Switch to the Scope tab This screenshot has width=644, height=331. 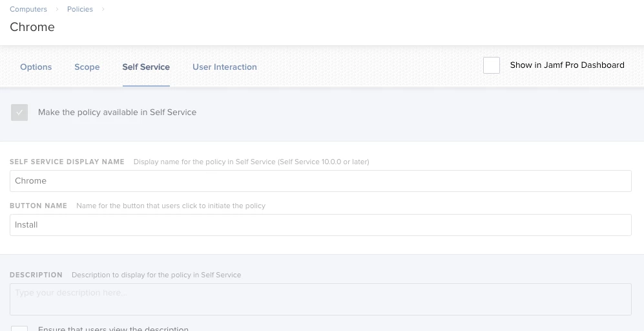tap(87, 67)
